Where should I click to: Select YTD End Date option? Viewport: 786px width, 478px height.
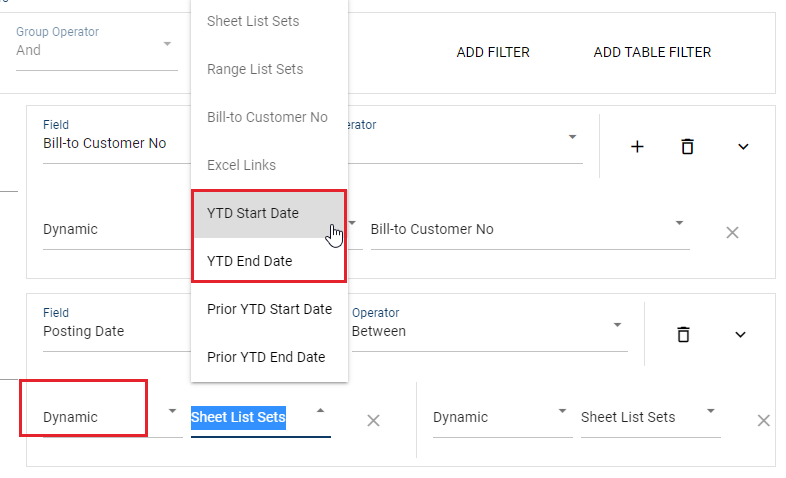coord(269,261)
